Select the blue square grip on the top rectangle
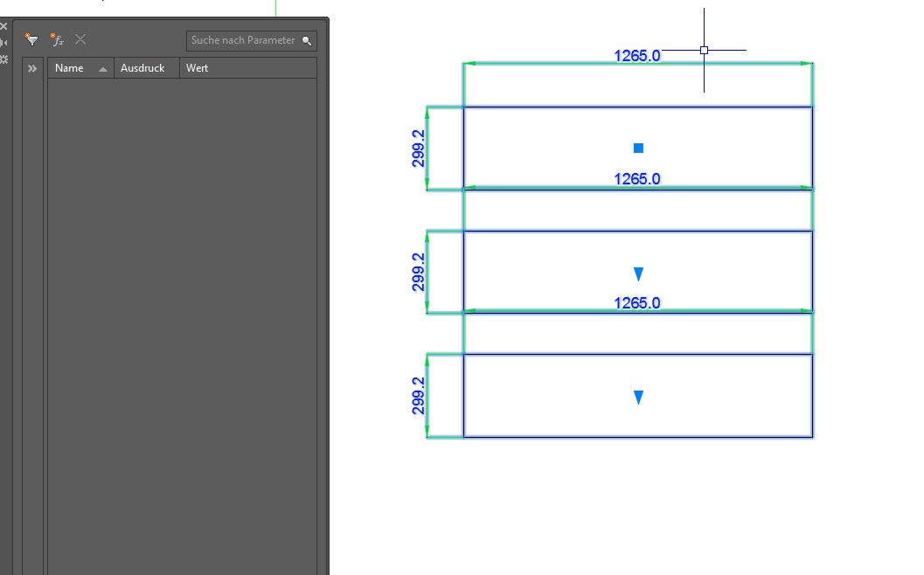 637,148
